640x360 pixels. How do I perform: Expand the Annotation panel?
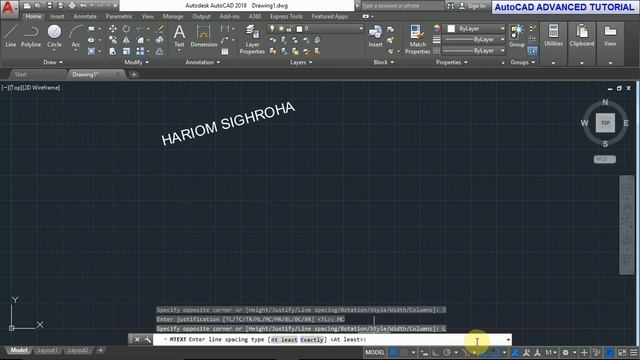[x=203, y=62]
